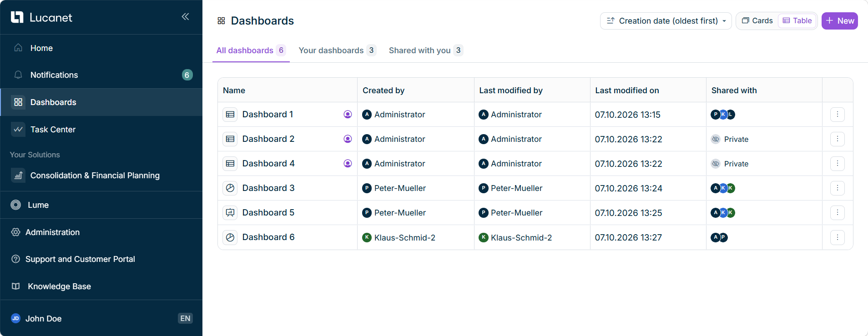Switch to Cards view
The image size is (868, 336).
(757, 21)
